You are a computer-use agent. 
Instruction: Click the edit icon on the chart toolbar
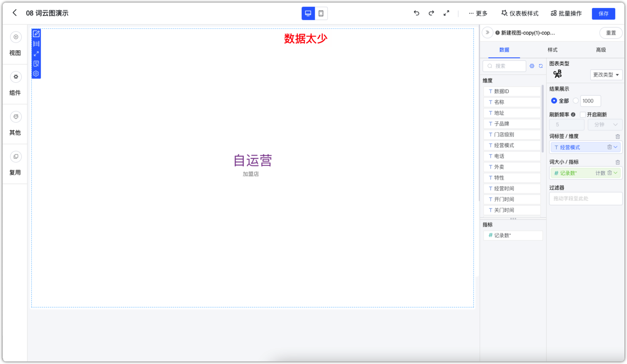point(36,34)
